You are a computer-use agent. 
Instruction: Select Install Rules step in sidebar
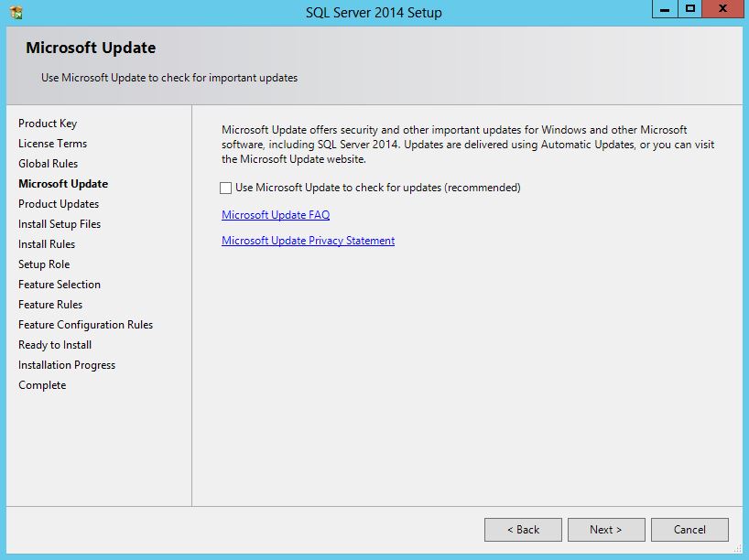pyautogui.click(x=47, y=244)
